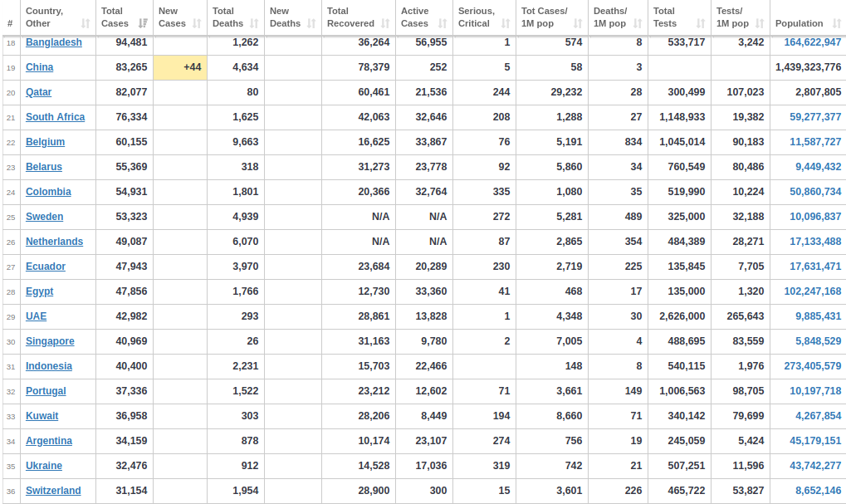Open the Bangladesh country link
The image size is (846, 504).
point(54,42)
